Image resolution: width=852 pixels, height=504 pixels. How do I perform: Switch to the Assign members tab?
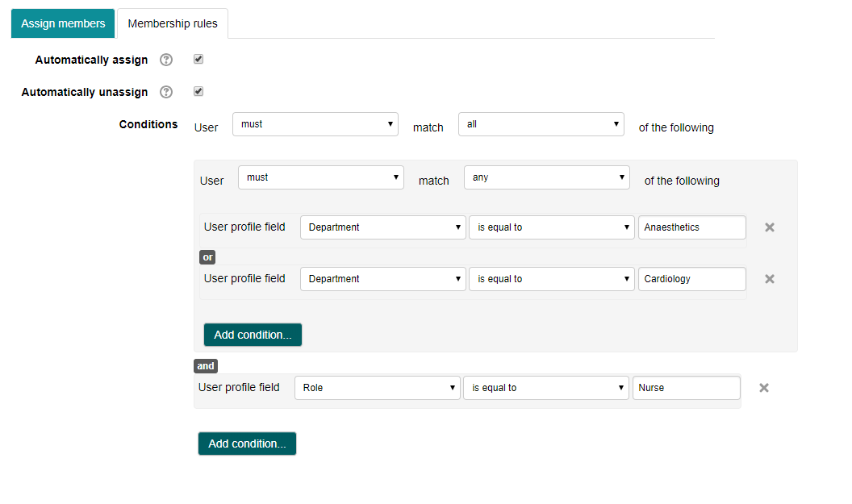click(x=63, y=23)
